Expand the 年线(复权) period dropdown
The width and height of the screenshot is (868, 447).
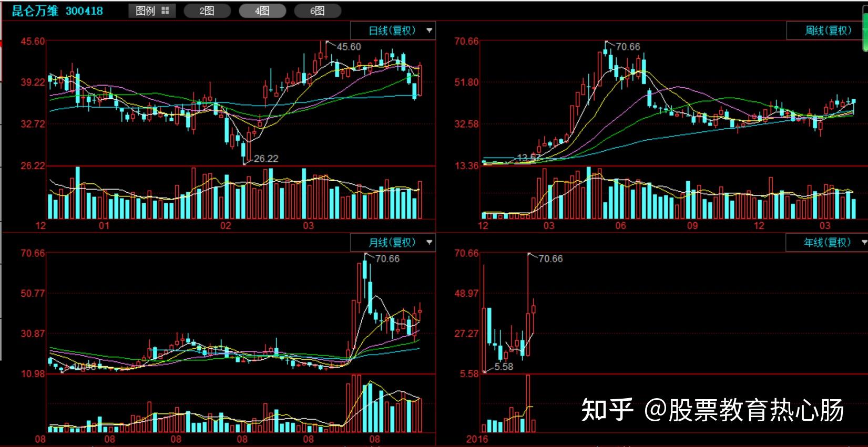coord(827,242)
